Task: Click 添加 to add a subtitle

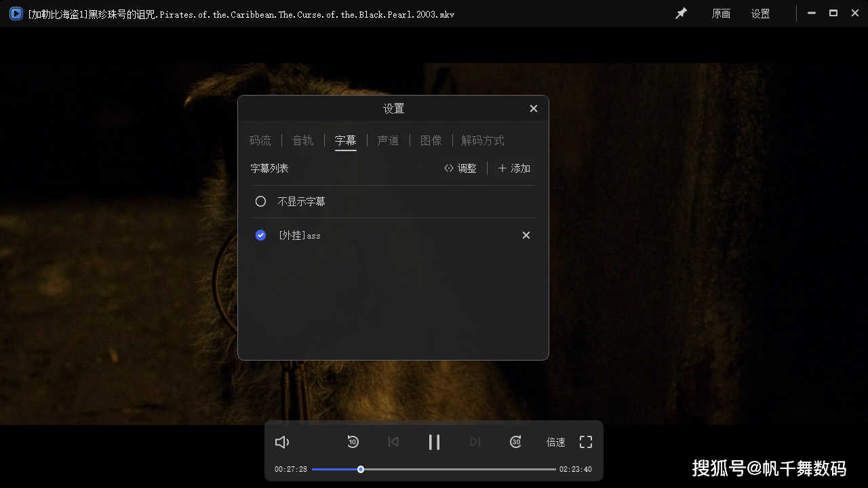Action: [514, 168]
